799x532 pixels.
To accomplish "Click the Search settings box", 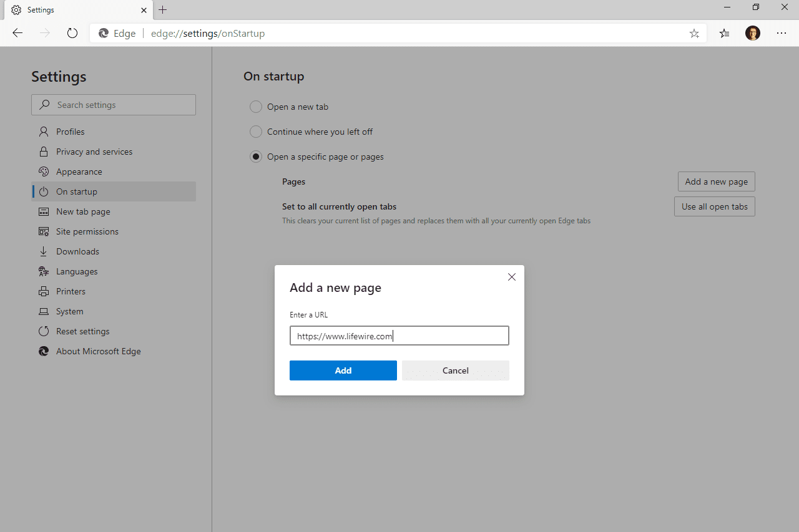I will (114, 105).
